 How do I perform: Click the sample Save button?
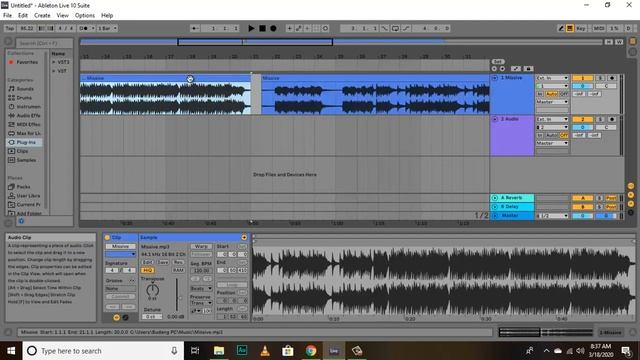coord(163,262)
